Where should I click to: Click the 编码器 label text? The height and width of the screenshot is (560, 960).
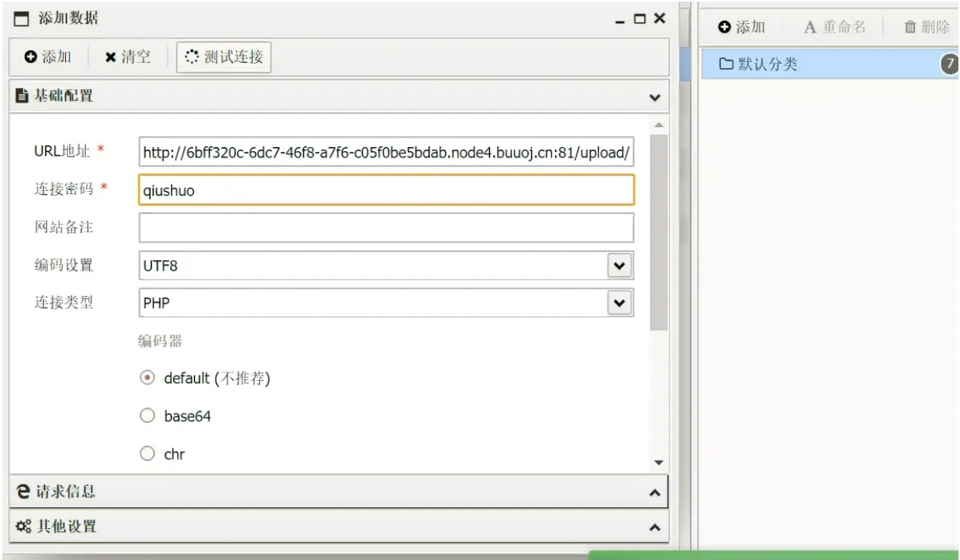click(160, 340)
